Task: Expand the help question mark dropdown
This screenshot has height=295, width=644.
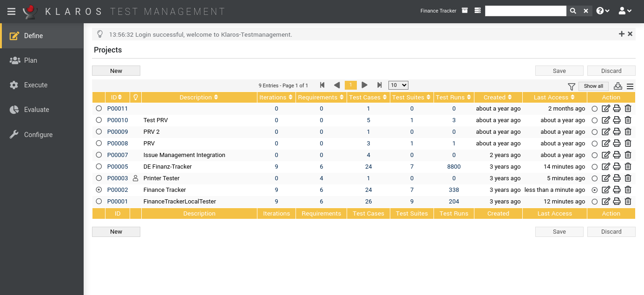Action: point(603,11)
